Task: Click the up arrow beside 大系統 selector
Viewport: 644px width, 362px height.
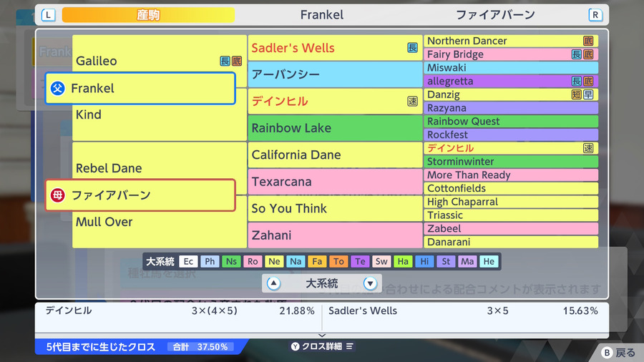Action: pos(274,283)
